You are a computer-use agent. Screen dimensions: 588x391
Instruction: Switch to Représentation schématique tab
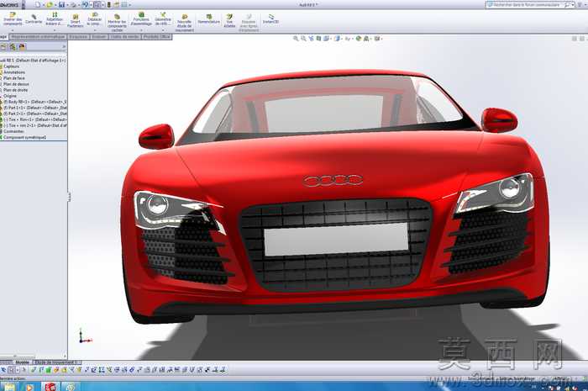(38, 37)
